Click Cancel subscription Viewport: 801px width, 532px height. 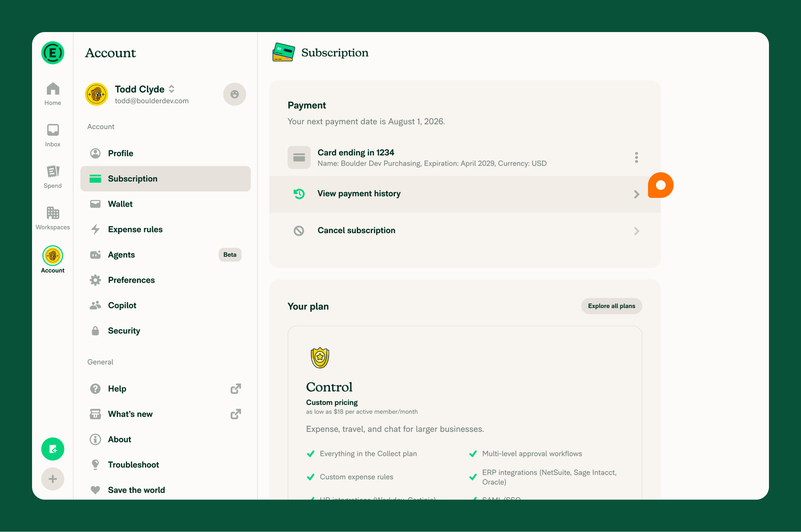465,231
